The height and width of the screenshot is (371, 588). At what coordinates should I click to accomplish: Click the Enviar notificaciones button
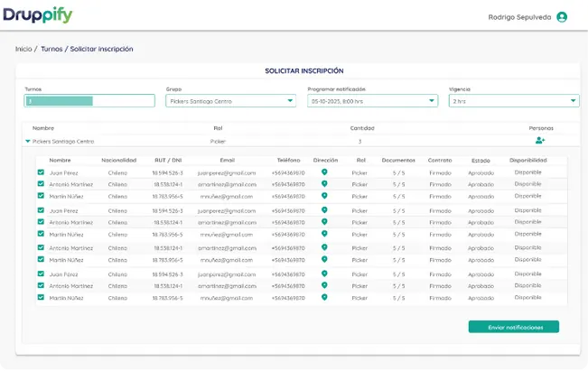[x=514, y=327]
